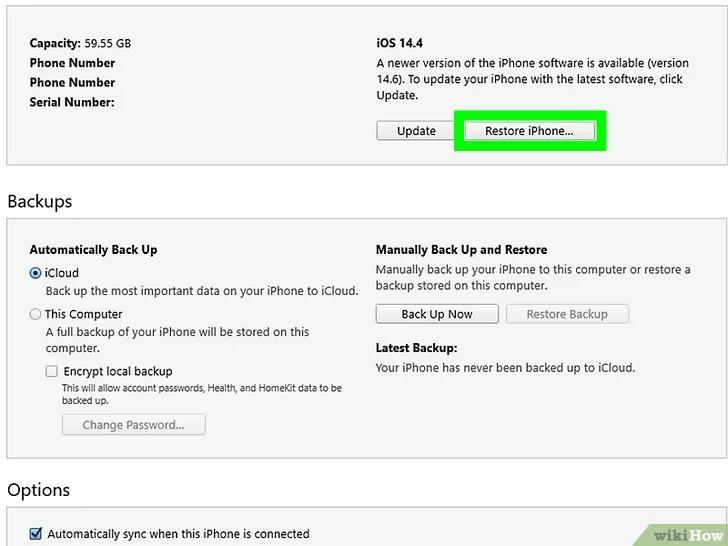The height and width of the screenshot is (546, 728).
Task: Click the Automatically Back Up heading
Action: (93, 250)
